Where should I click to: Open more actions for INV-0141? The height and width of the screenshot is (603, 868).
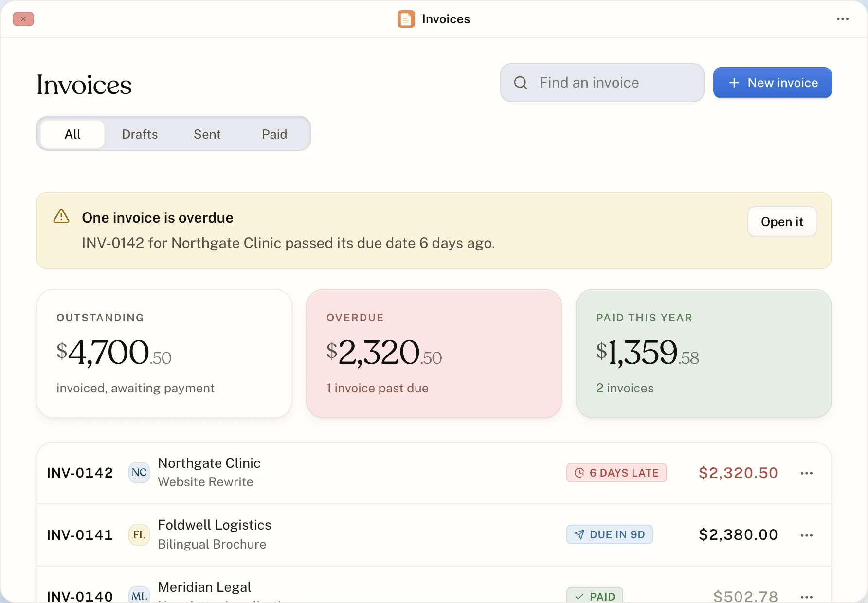click(806, 535)
